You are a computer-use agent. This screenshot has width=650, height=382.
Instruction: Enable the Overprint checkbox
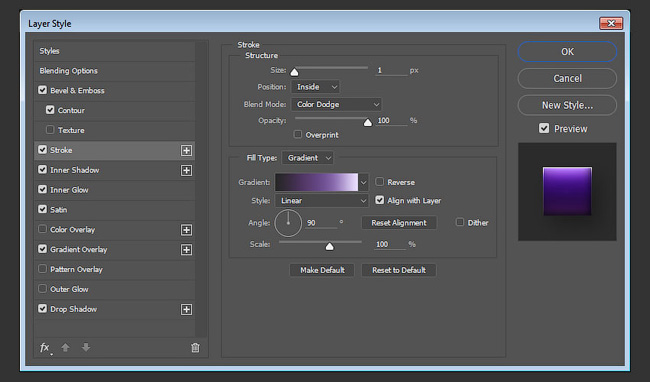point(298,134)
